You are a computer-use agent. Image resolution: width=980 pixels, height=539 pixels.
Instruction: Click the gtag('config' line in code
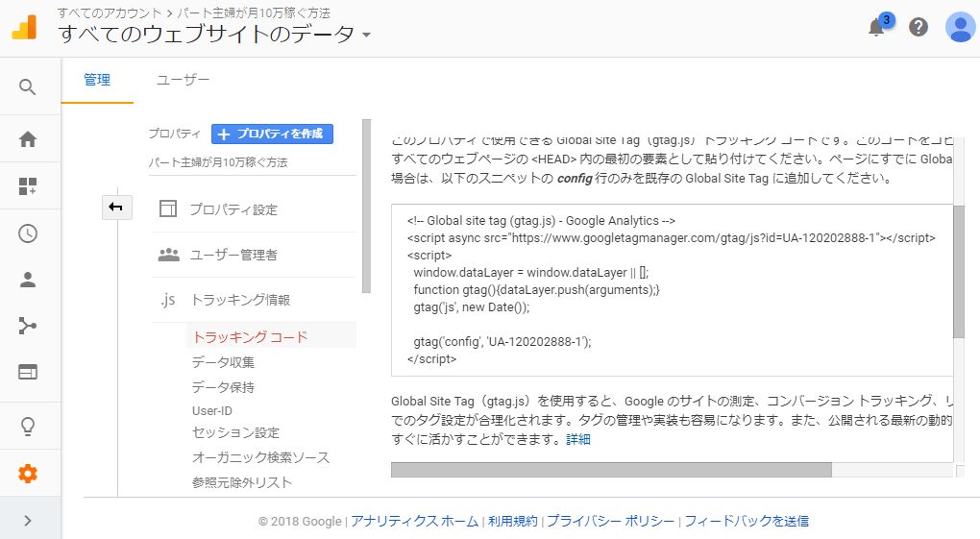(x=502, y=341)
